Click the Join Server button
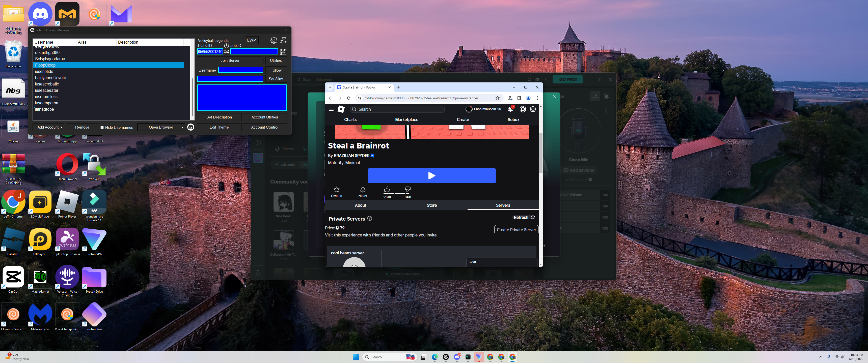This screenshot has width=868, height=363. (x=230, y=60)
